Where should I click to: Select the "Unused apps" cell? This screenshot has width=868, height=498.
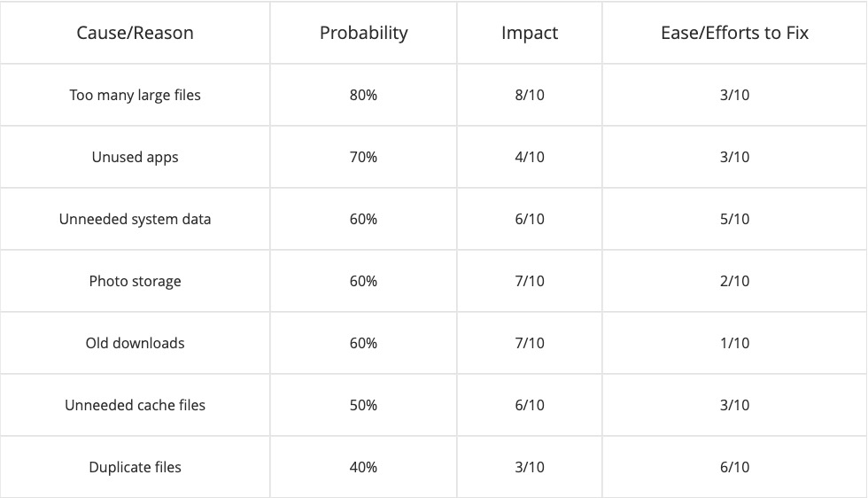point(135,157)
